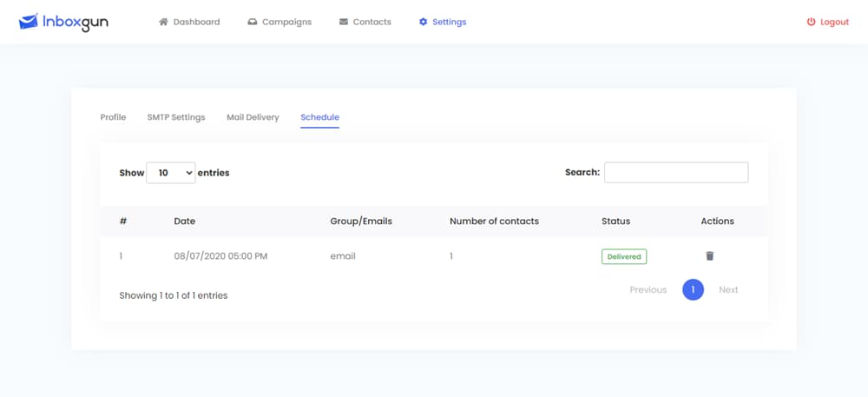Select the Schedule tab
The width and height of the screenshot is (868, 397).
[320, 117]
